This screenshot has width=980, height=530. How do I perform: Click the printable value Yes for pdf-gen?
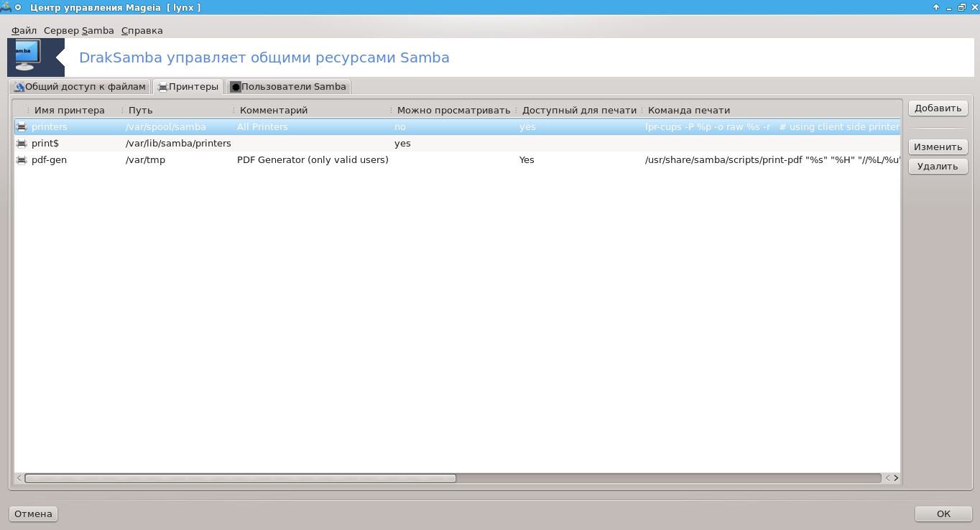(527, 160)
